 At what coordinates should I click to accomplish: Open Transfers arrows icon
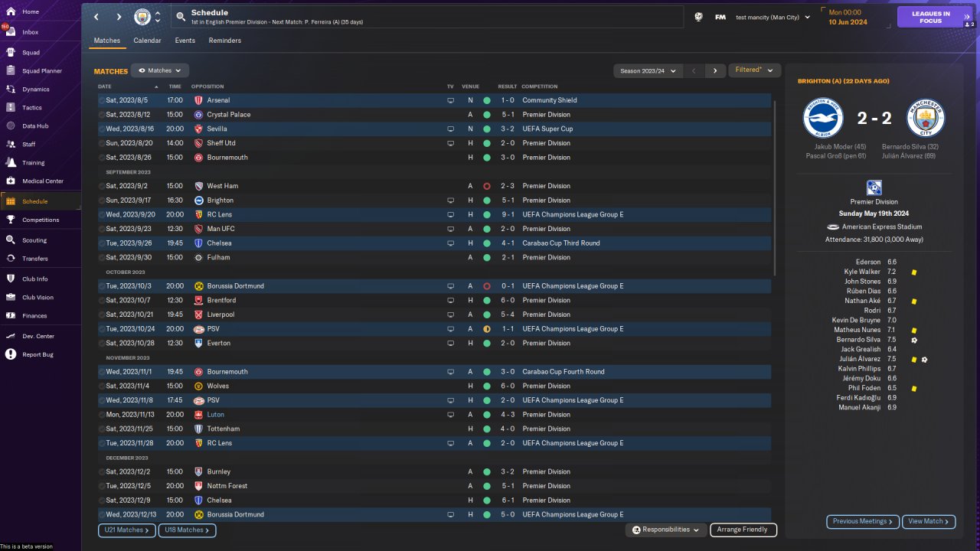tap(11, 259)
